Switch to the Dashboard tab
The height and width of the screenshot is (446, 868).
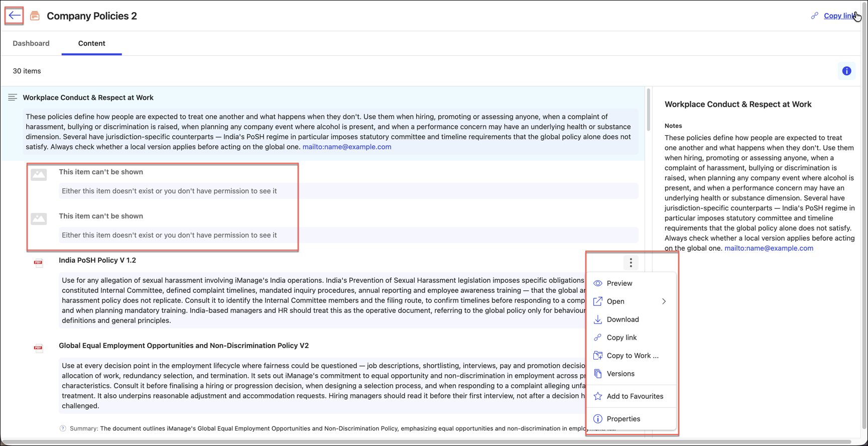tap(31, 43)
